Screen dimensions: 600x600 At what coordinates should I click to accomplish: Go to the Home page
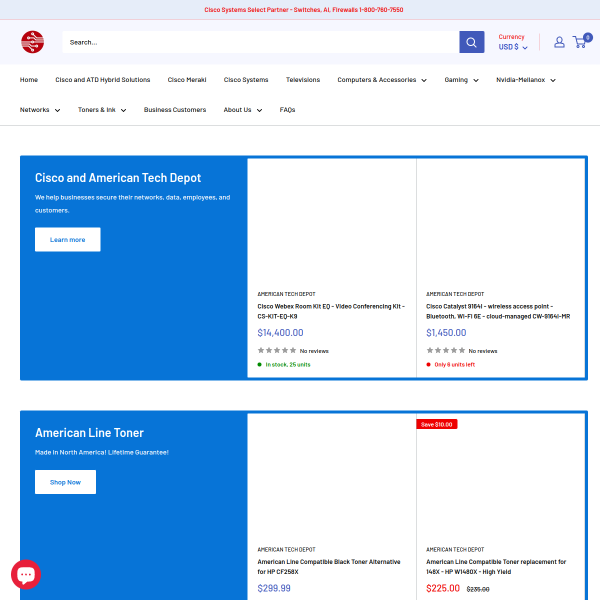pyautogui.click(x=29, y=80)
